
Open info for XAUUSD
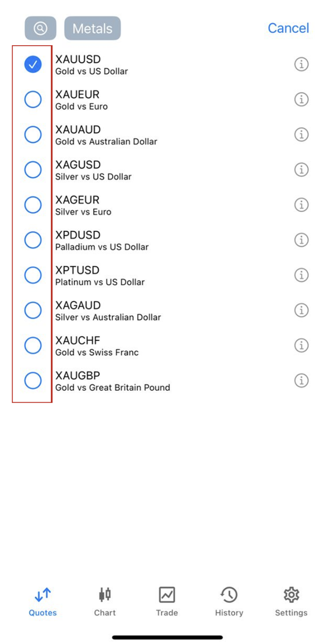[x=301, y=65]
